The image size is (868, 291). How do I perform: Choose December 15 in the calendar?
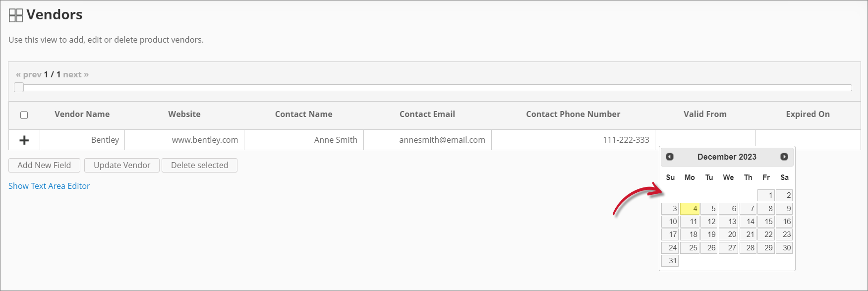[x=766, y=222]
